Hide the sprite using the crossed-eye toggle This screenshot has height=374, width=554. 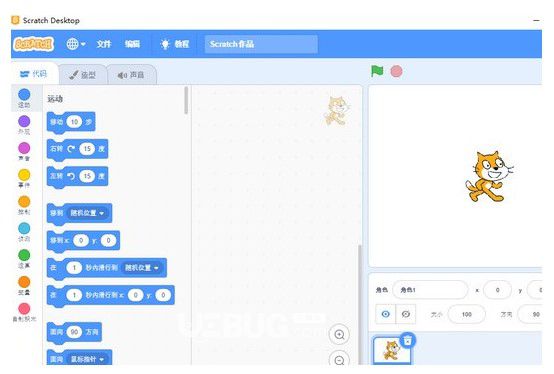[x=406, y=314]
